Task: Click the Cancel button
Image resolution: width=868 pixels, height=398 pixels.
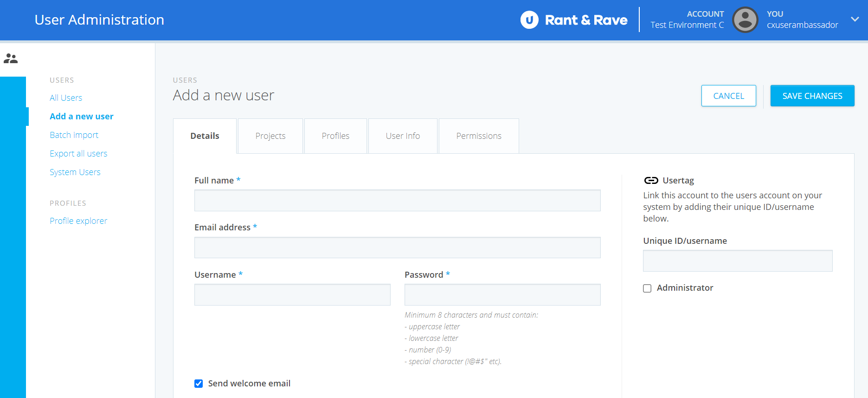Action: tap(728, 96)
